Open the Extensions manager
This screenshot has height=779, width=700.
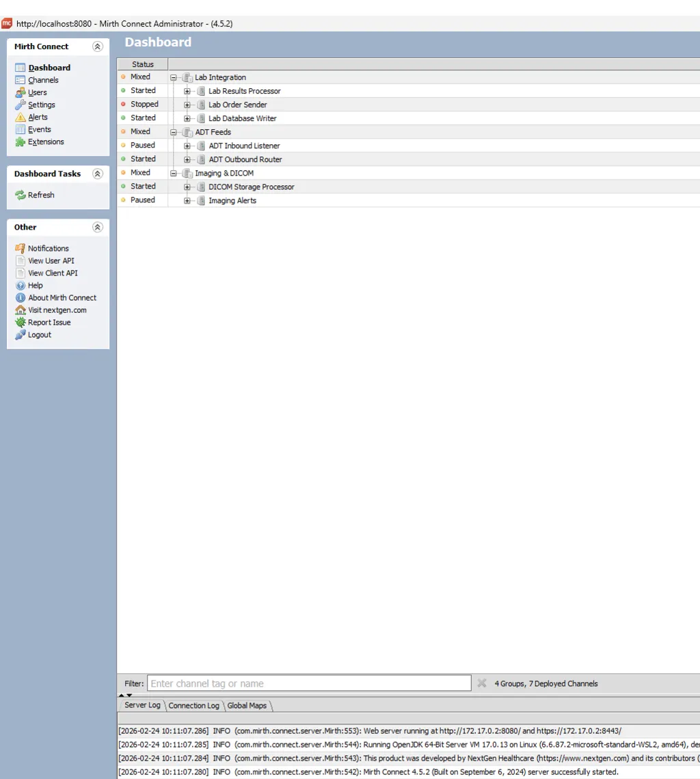pos(46,141)
